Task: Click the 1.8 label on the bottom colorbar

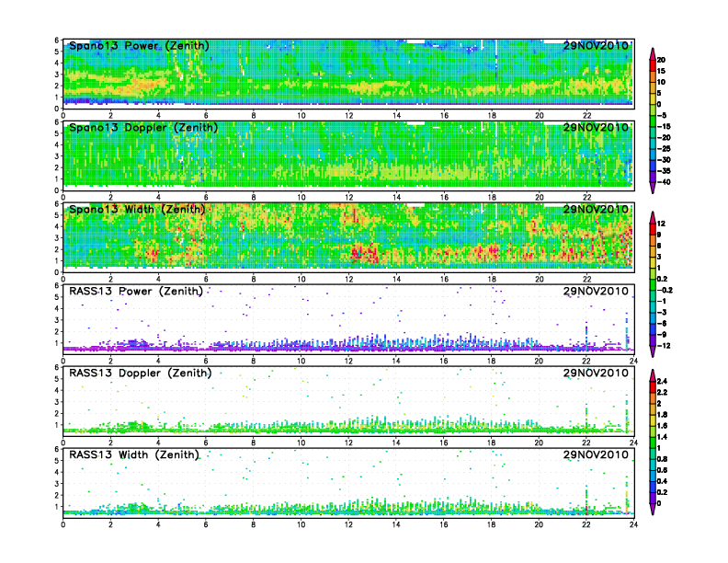Action: pyautogui.click(x=662, y=414)
